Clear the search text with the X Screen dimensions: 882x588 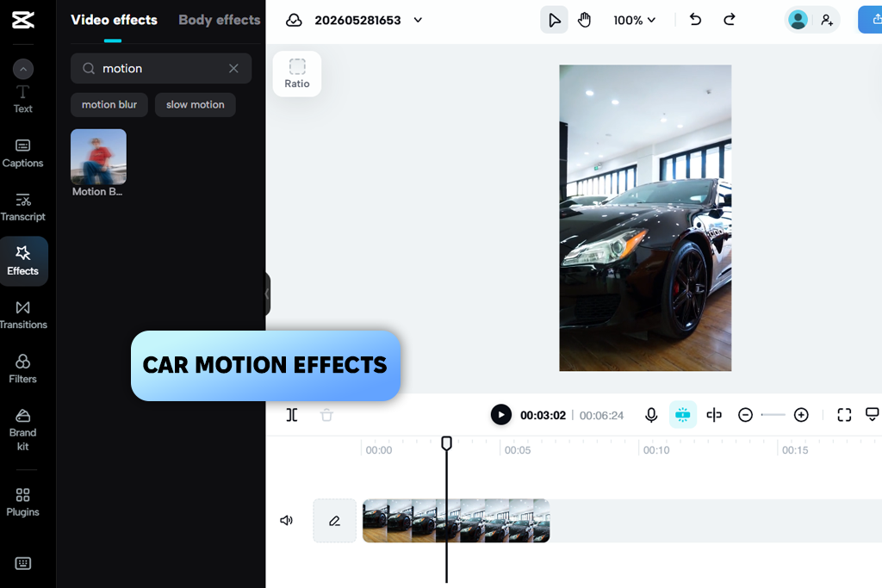233,69
